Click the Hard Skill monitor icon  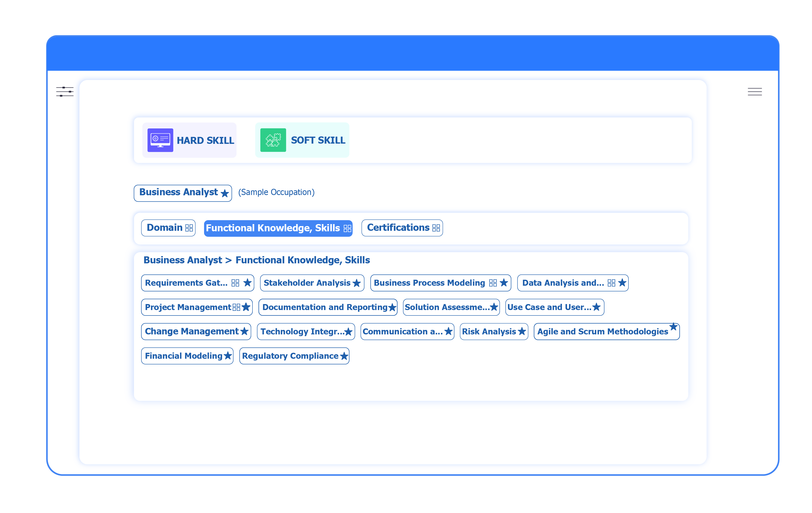(x=160, y=140)
